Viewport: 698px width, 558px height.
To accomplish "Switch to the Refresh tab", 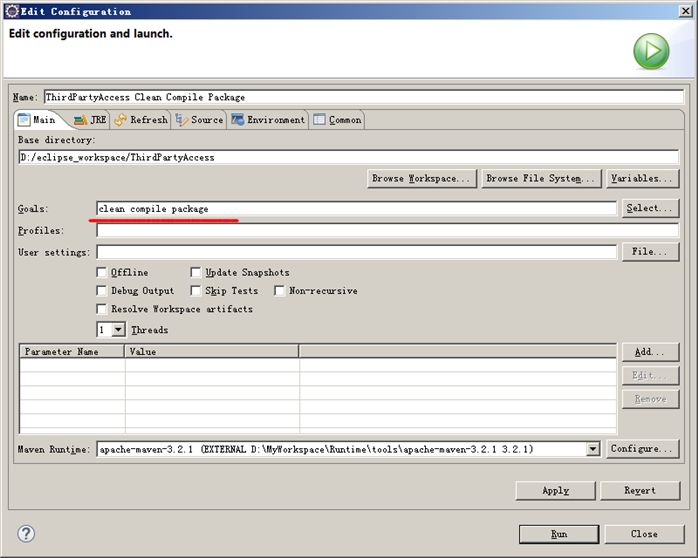I will point(141,120).
